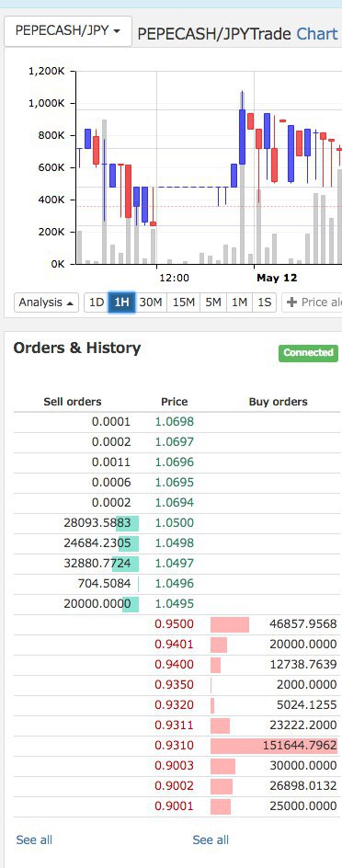Click buy amount 25000.0000

[303, 805]
